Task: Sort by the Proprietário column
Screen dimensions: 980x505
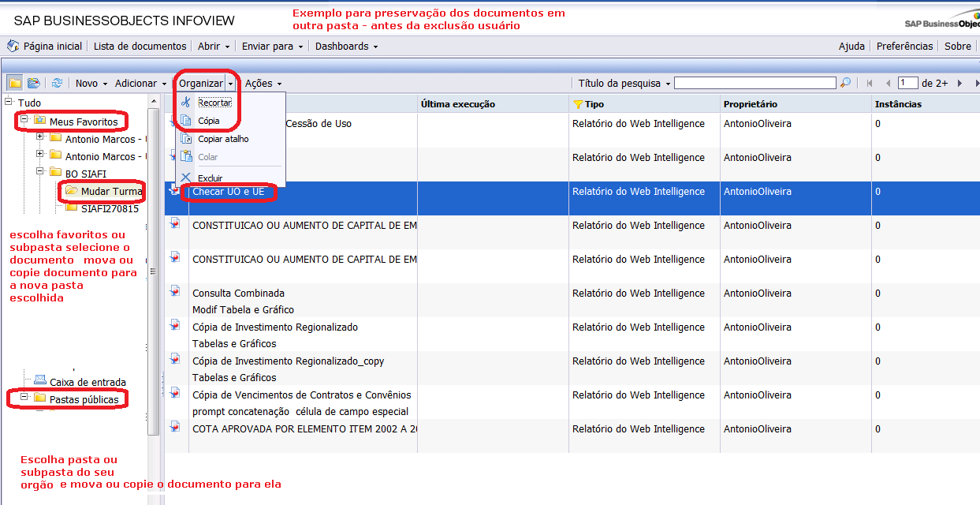Action: click(x=751, y=104)
